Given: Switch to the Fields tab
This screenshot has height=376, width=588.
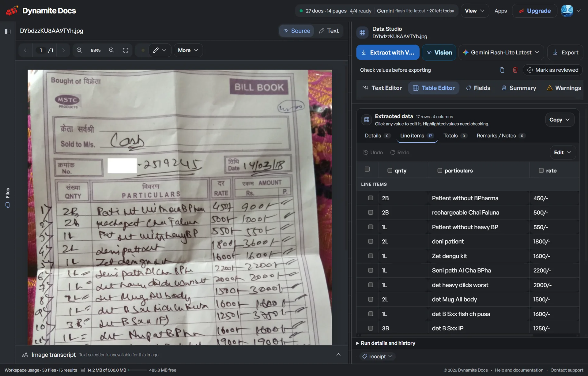Looking at the screenshot, I should coord(478,88).
